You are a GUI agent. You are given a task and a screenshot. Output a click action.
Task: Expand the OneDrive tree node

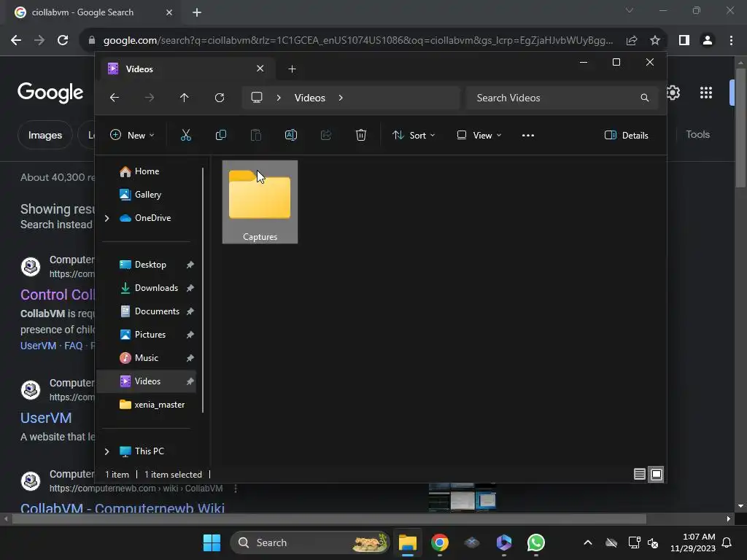(107, 218)
